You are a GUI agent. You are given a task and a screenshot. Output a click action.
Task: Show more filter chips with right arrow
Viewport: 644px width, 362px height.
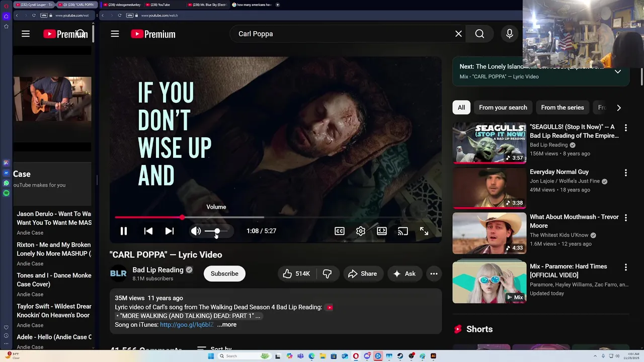[x=619, y=108]
